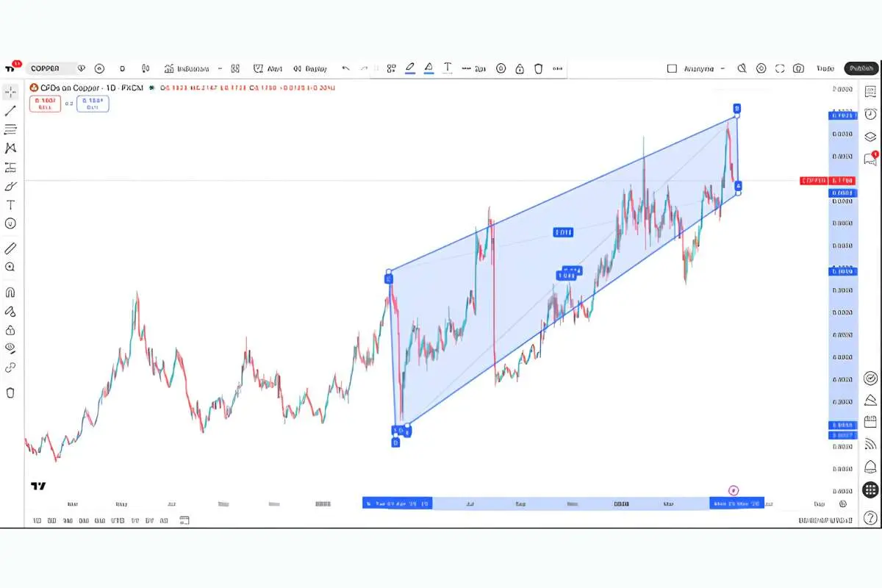Screen dimensions: 882x588
Task: Open the help question mark icon
Action: [x=870, y=517]
